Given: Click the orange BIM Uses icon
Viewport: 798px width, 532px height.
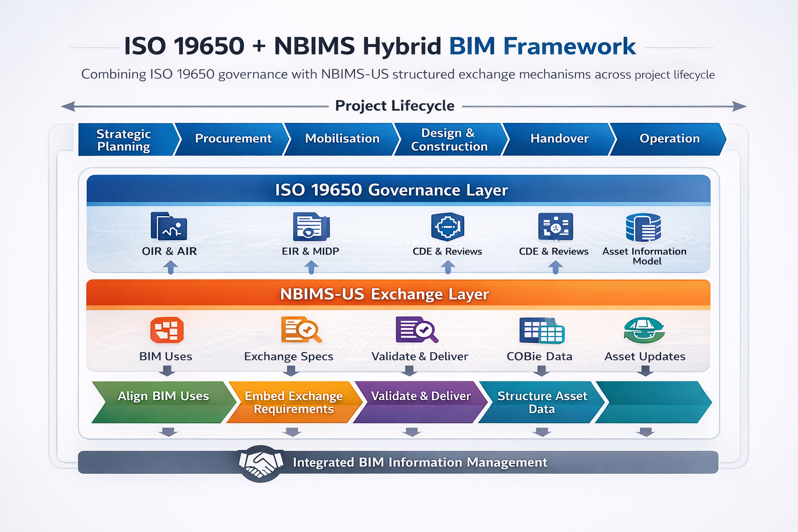Looking at the screenshot, I should [x=167, y=330].
